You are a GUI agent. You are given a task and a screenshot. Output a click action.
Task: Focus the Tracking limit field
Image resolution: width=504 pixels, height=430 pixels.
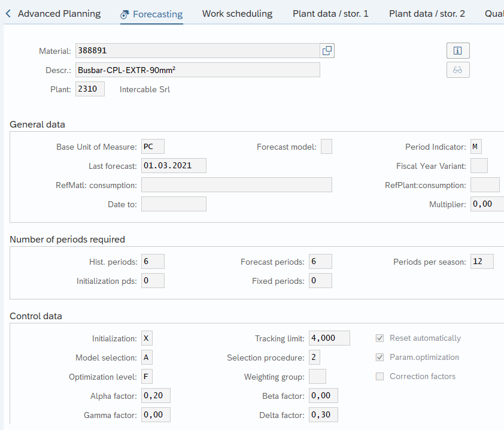pos(329,338)
